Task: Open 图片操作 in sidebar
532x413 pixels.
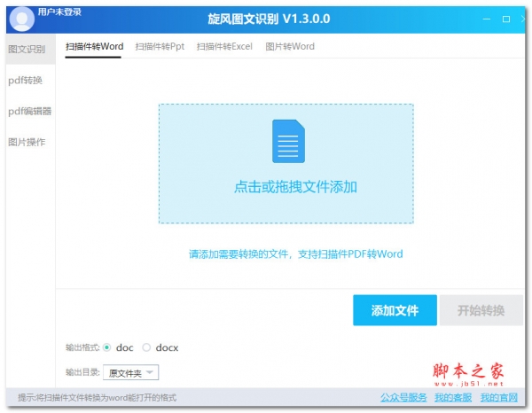Action: coord(27,142)
